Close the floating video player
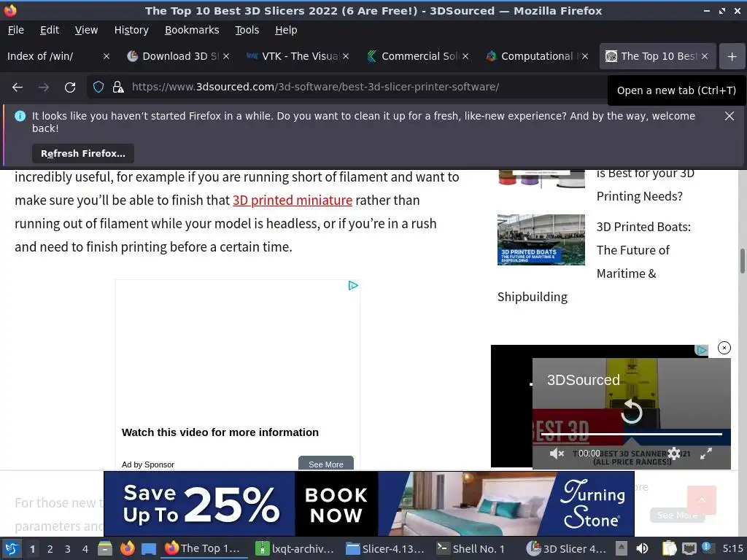 pyautogui.click(x=724, y=348)
